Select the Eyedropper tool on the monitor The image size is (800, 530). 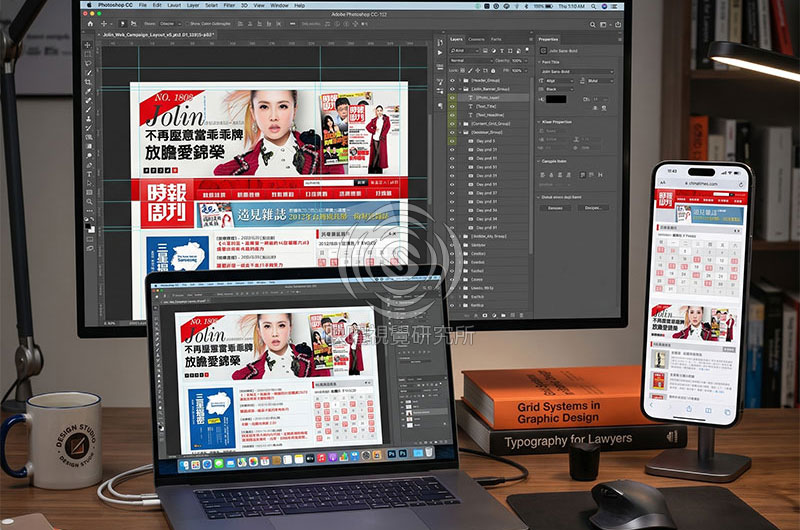point(88,91)
